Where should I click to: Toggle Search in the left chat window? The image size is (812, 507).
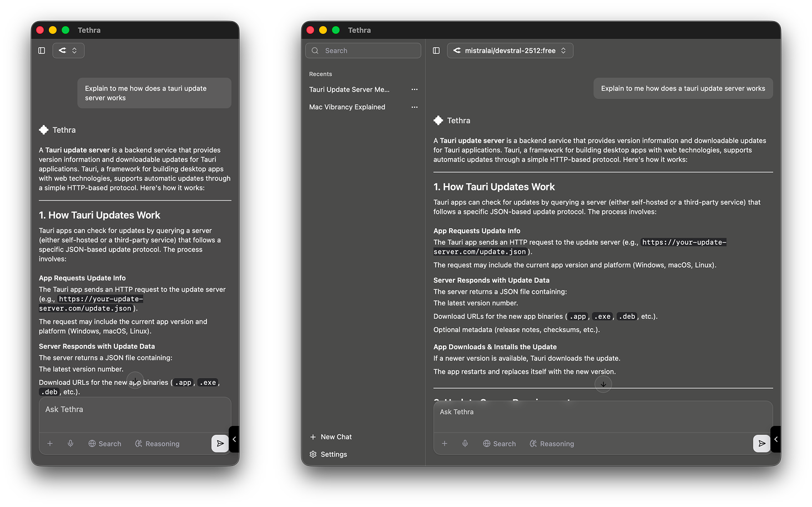click(105, 443)
